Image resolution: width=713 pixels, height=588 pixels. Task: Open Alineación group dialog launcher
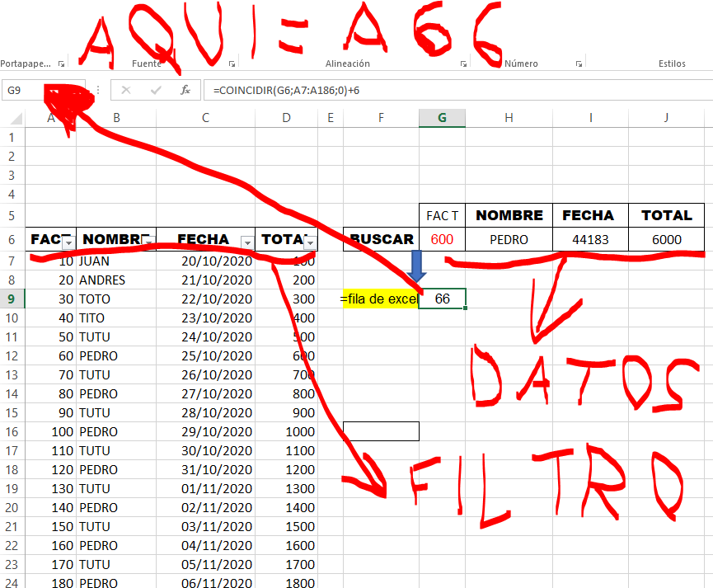(x=463, y=64)
